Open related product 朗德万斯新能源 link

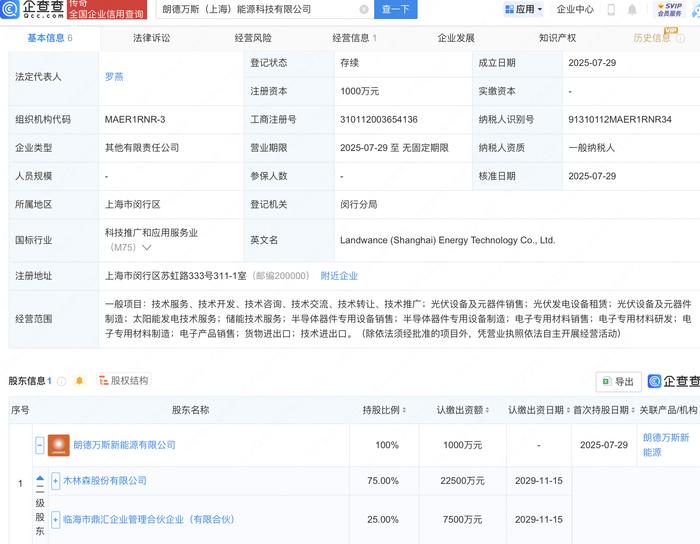666,445
